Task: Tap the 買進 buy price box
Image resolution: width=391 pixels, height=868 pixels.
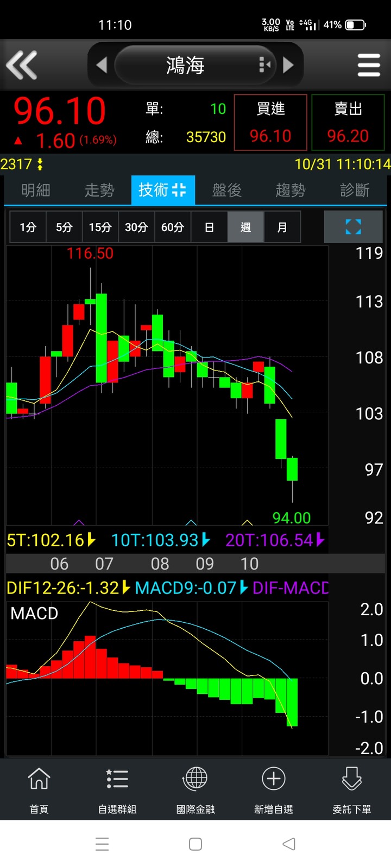Action: (x=270, y=122)
